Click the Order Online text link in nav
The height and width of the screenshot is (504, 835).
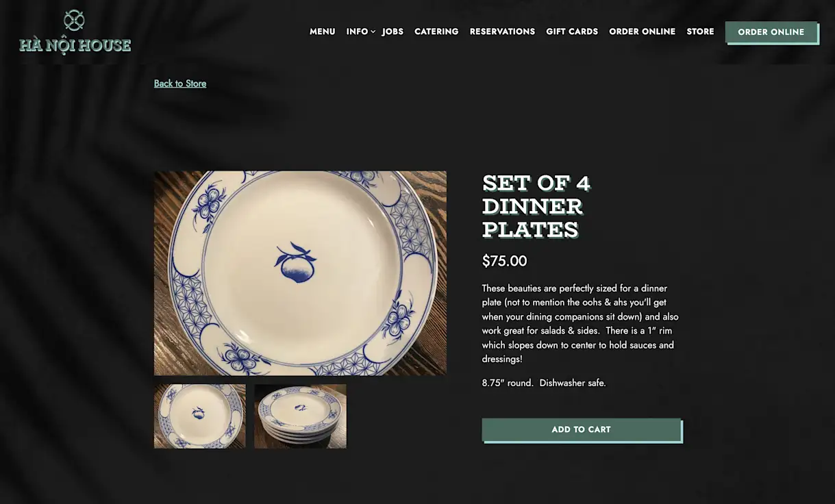pos(642,32)
